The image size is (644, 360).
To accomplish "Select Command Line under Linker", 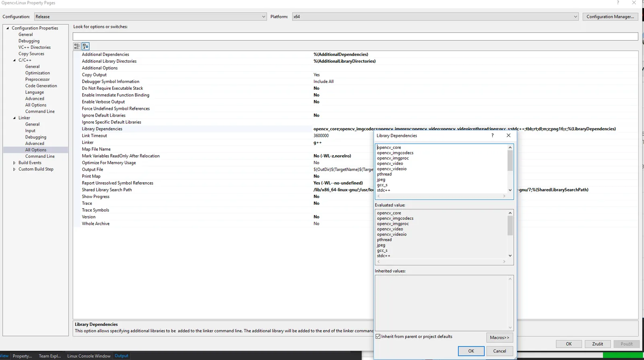I will 40,156.
